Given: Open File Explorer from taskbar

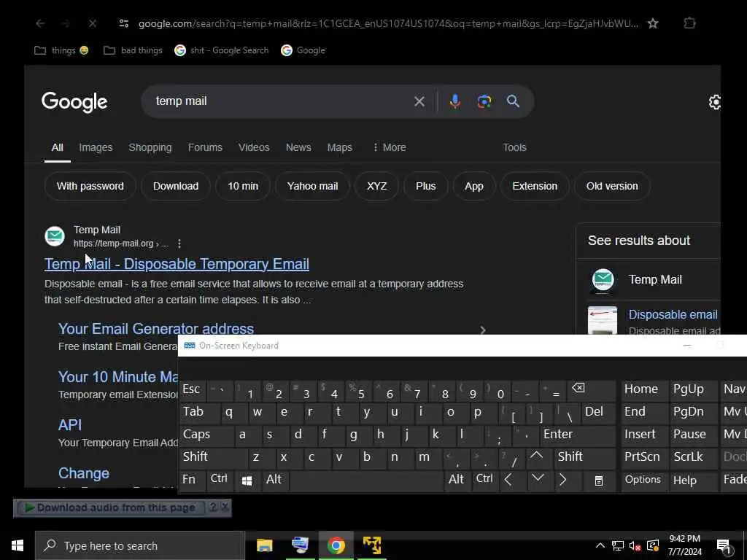Looking at the screenshot, I should click(x=264, y=545).
